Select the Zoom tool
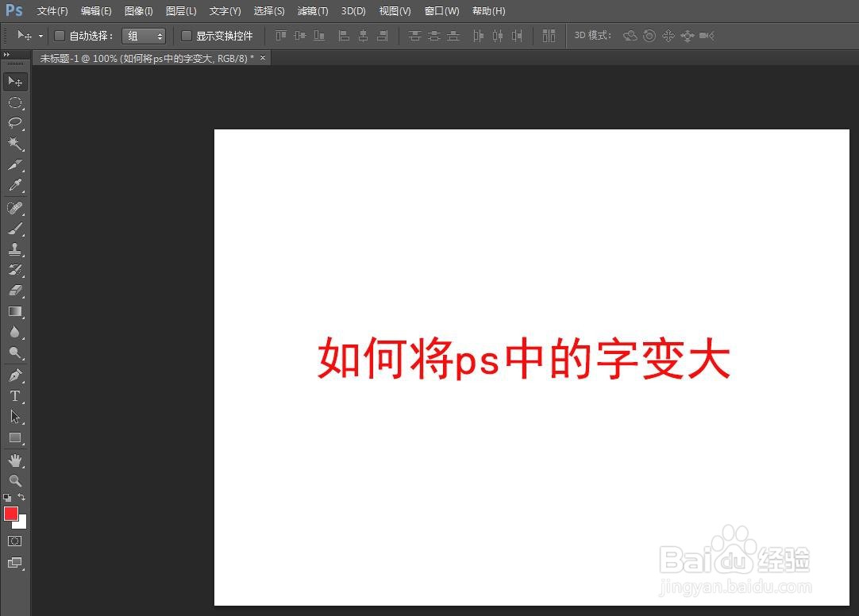The height and width of the screenshot is (616, 859). [x=15, y=481]
